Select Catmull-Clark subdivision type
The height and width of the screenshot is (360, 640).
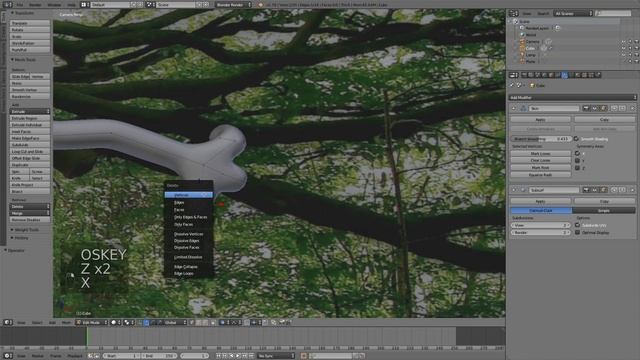[541, 211]
